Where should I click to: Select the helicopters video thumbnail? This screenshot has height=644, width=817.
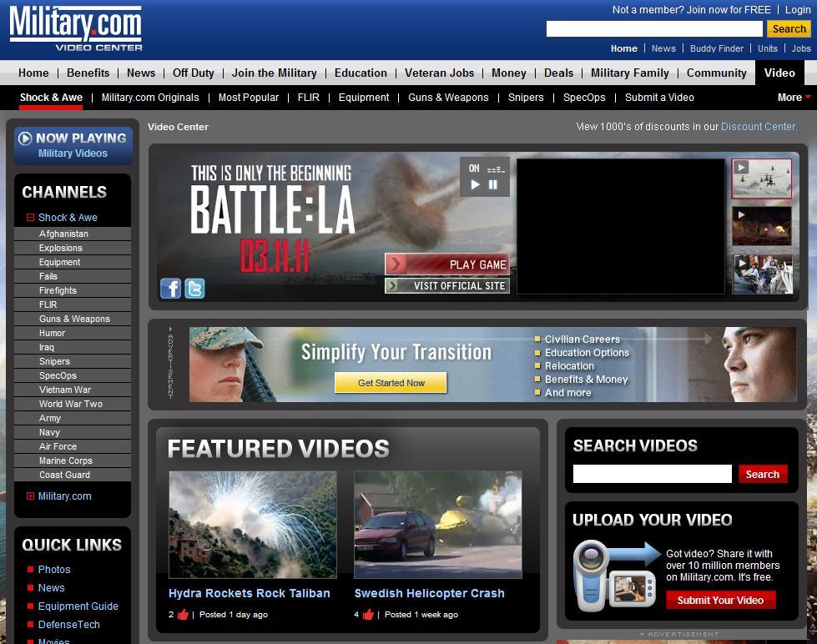tap(762, 179)
